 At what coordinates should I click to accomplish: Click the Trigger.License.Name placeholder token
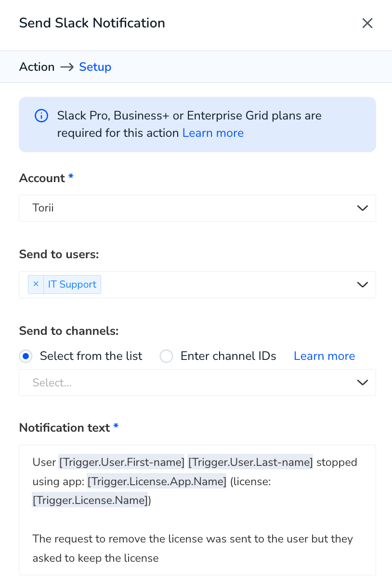pyautogui.click(x=90, y=501)
